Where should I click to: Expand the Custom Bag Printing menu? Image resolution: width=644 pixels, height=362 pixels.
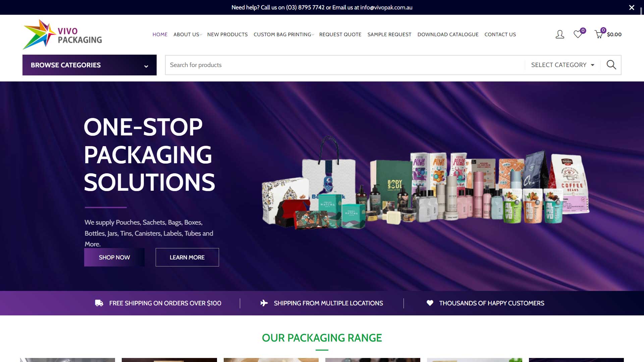click(283, 35)
